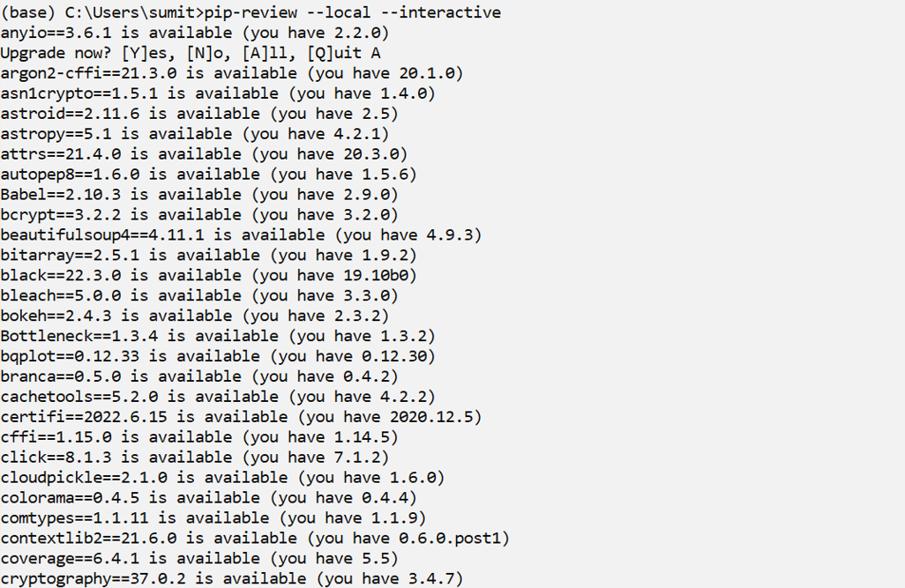
Task: Click the Babel==2.10.3 line
Action: 199,195
